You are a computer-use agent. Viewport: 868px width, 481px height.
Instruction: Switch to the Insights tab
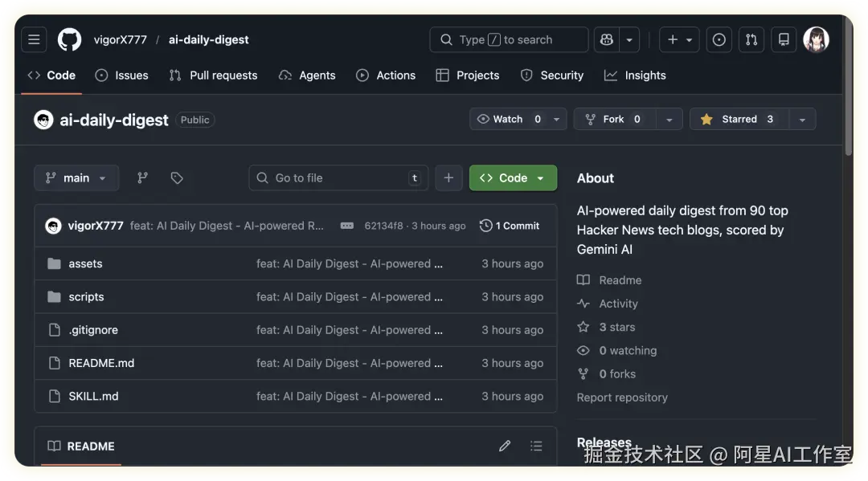[635, 75]
